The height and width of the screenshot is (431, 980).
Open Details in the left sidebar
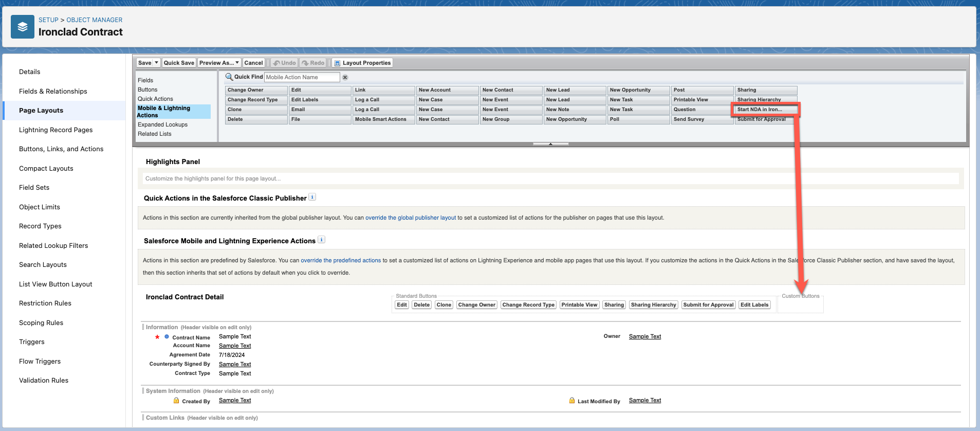(x=30, y=71)
